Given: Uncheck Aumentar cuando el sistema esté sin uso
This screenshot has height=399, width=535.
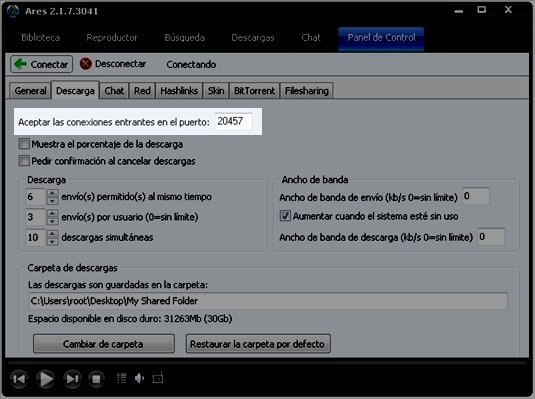Looking at the screenshot, I should pos(285,216).
